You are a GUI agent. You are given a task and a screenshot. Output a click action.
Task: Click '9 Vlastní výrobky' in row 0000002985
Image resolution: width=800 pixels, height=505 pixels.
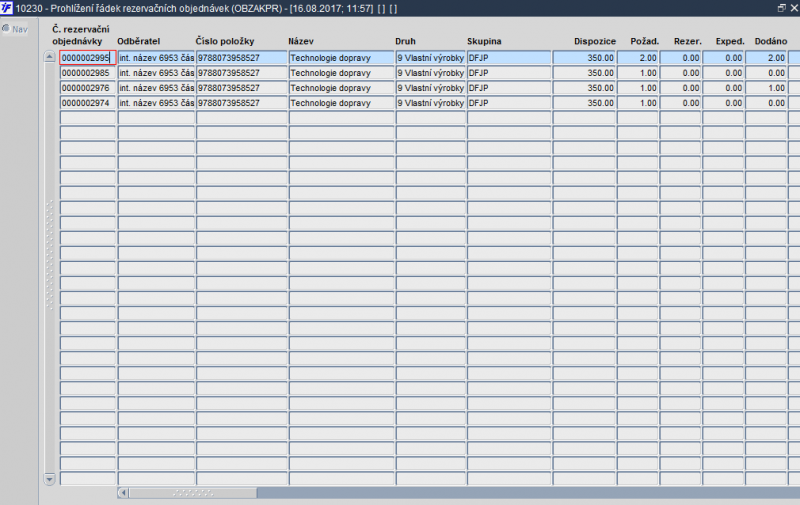point(431,73)
